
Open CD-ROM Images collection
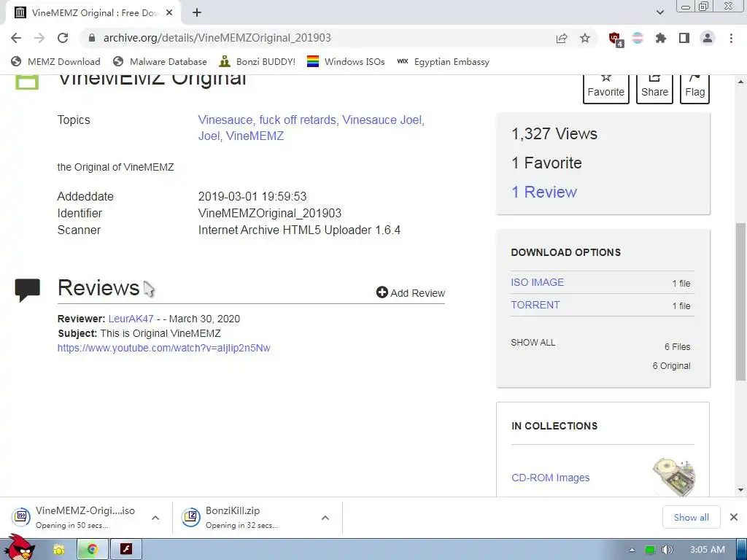[550, 478]
